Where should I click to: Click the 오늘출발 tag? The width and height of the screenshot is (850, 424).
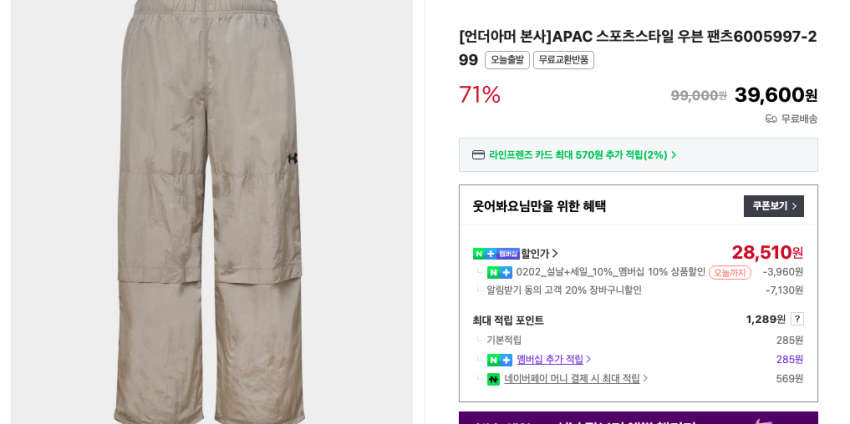507,60
